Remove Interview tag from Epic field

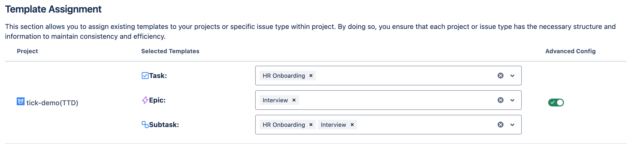294,100
